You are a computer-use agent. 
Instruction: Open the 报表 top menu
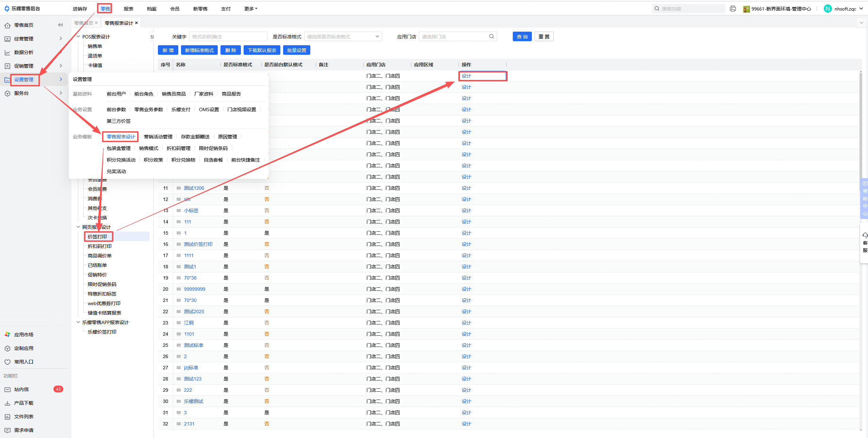click(128, 9)
